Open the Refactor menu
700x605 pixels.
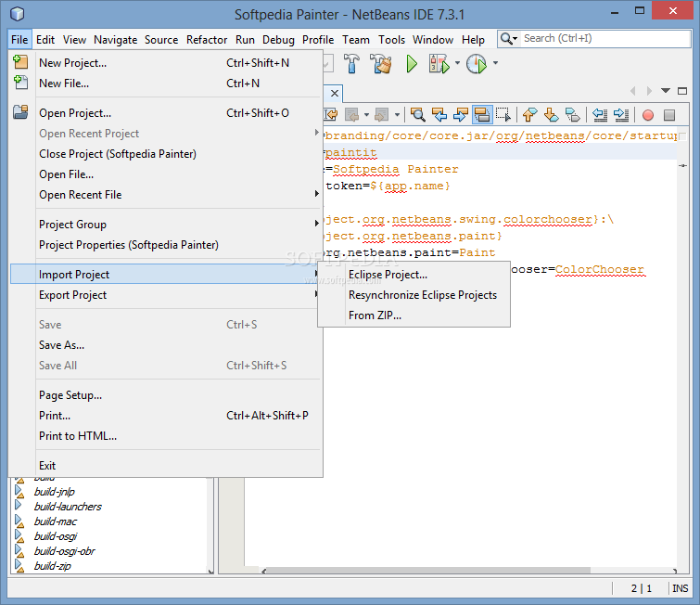207,40
